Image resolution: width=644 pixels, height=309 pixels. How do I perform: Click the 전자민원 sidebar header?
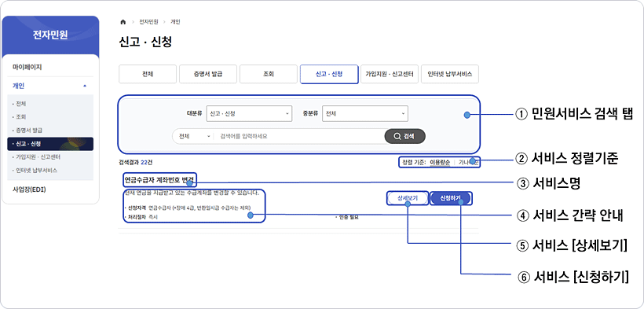pyautogui.click(x=50, y=35)
